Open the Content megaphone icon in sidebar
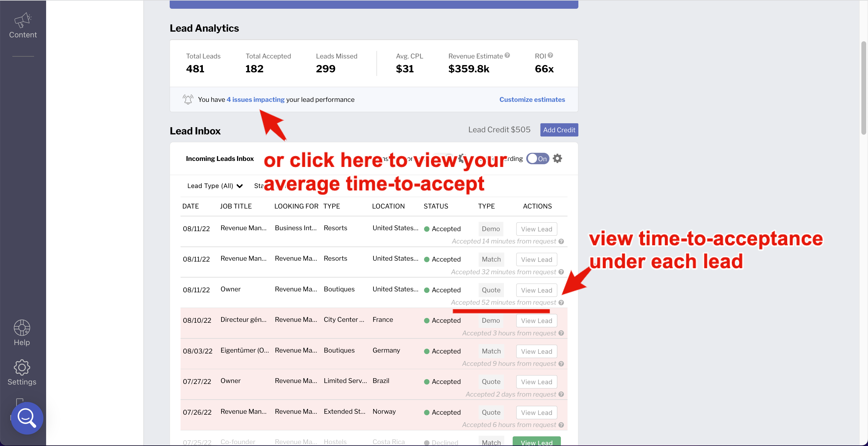The height and width of the screenshot is (446, 868). pos(23,20)
